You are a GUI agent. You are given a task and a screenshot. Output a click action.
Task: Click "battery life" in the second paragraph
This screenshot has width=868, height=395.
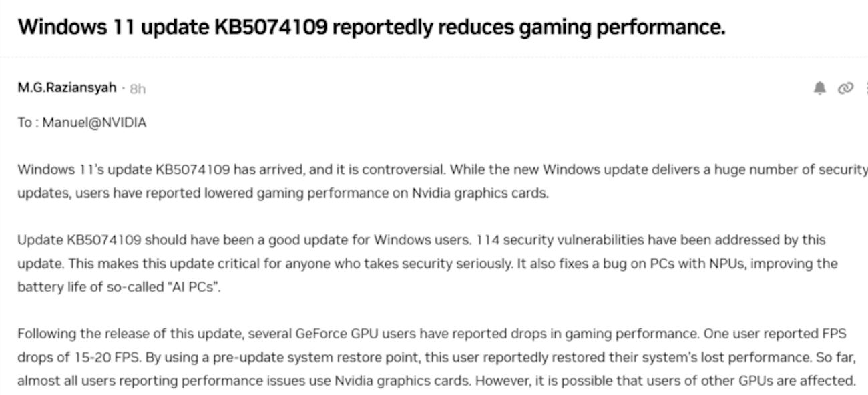45,288
